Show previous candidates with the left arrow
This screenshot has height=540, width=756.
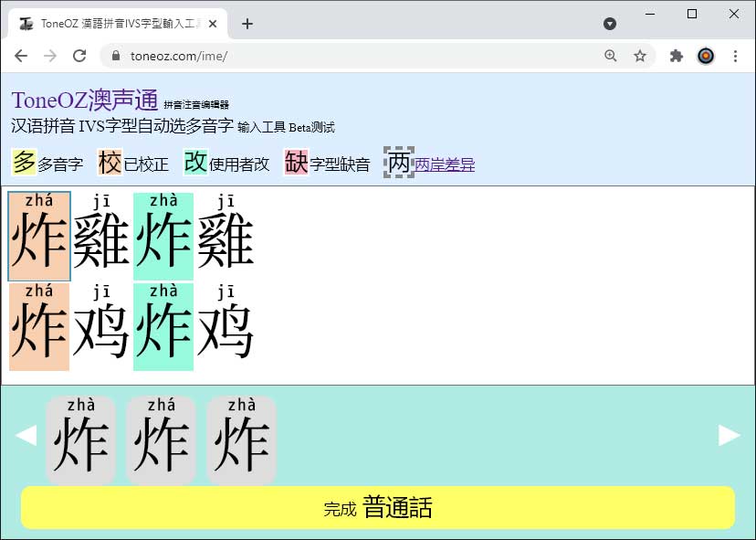26,435
